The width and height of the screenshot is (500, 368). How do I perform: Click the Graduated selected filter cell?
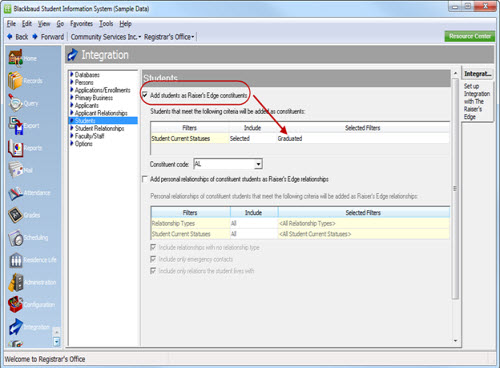click(x=363, y=138)
